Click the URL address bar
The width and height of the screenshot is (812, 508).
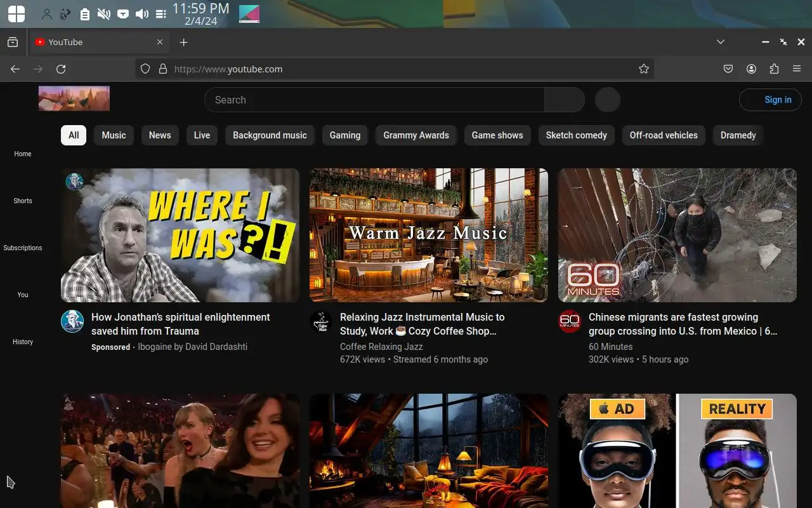point(393,69)
